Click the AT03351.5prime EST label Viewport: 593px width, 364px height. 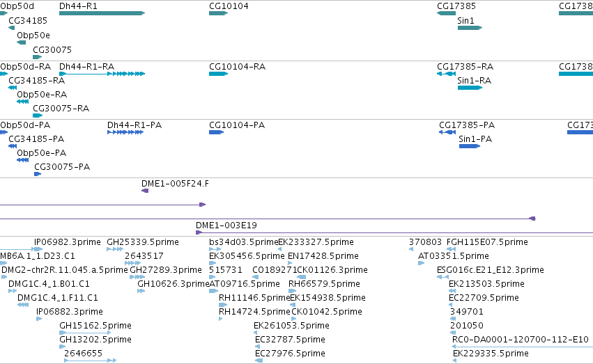pyautogui.click(x=454, y=256)
